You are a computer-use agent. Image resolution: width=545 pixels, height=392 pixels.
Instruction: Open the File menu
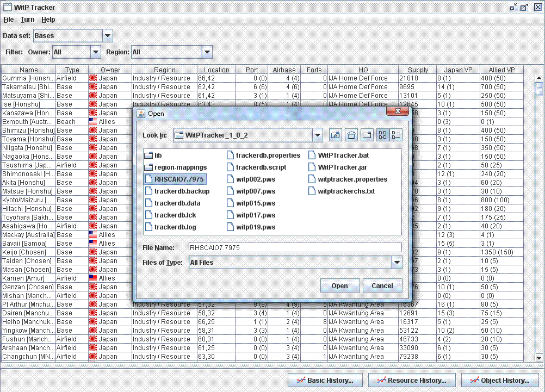8,19
